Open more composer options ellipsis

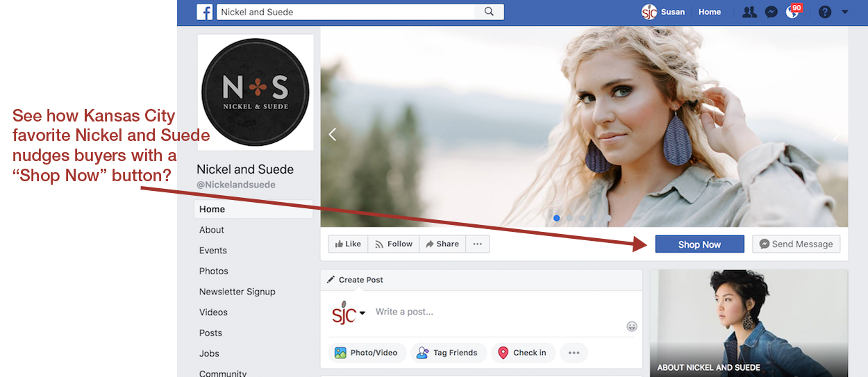(x=574, y=353)
